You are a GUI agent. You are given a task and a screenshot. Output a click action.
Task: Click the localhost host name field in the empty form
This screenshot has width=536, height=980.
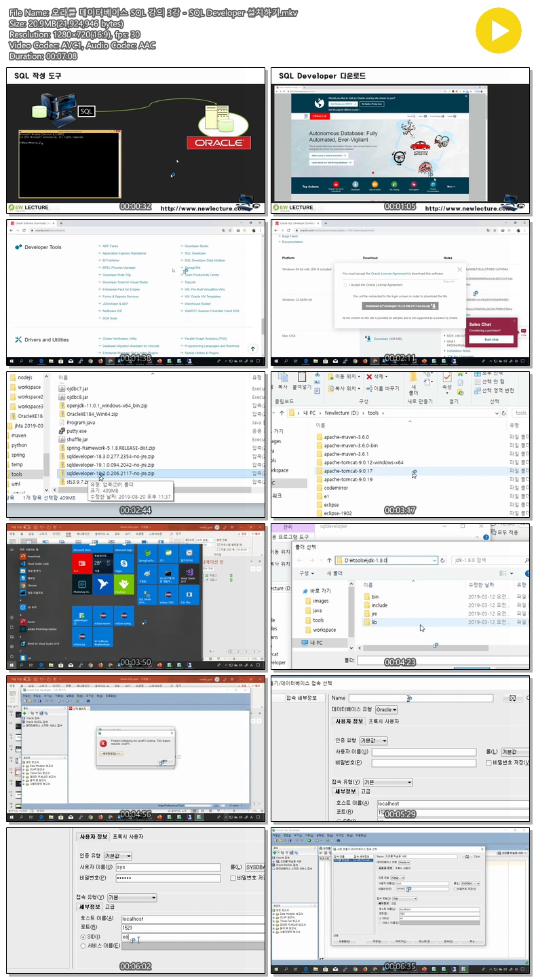coord(453,803)
